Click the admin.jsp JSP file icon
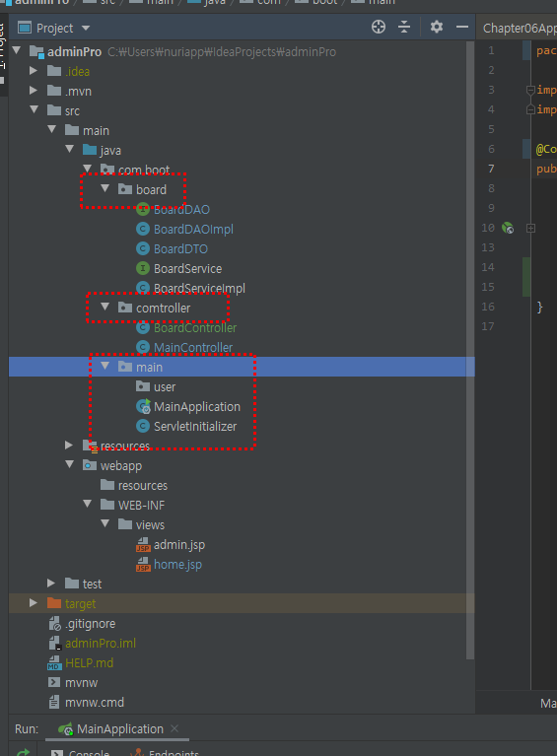 click(x=143, y=545)
